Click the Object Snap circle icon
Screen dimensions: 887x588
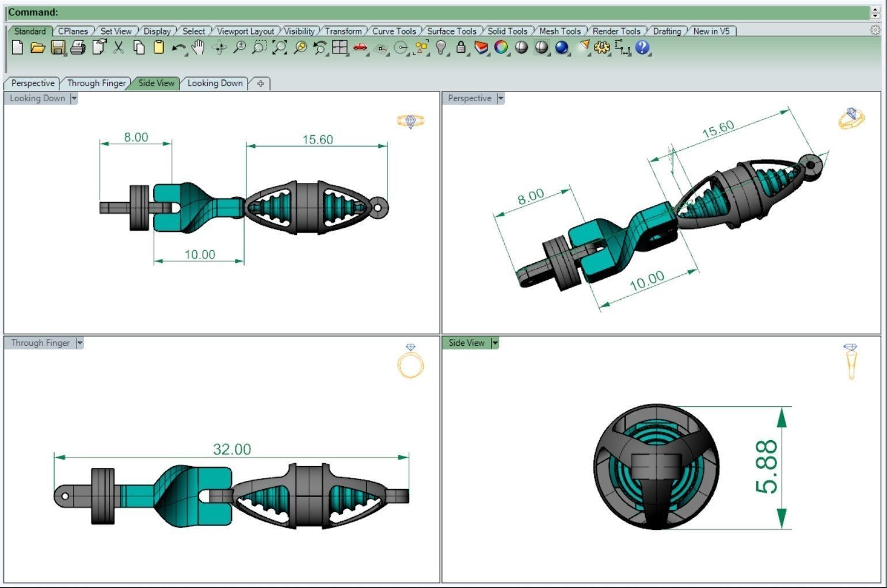[x=401, y=48]
